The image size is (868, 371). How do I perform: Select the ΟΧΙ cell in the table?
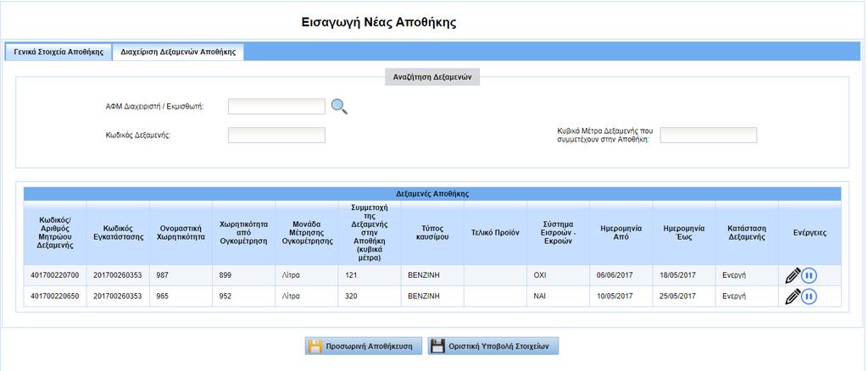pyautogui.click(x=558, y=275)
